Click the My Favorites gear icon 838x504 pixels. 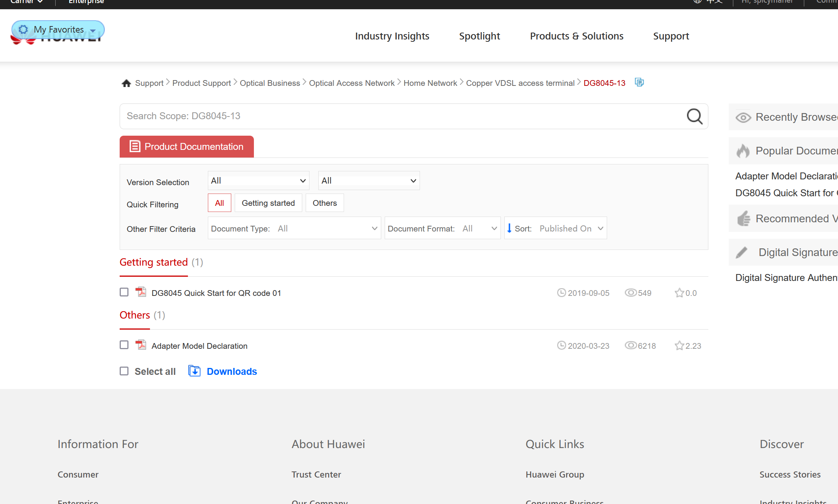click(23, 30)
